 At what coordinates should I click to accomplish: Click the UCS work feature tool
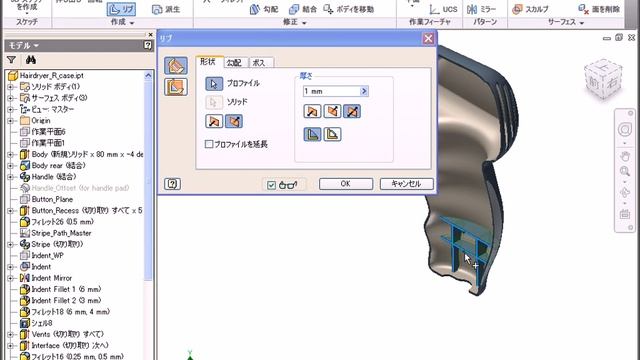point(443,9)
